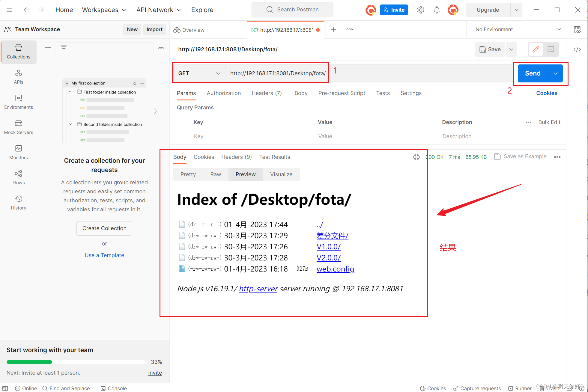Image resolution: width=588 pixels, height=392 pixels.
Task: Open the Upgrade dropdown arrow
Action: click(516, 10)
